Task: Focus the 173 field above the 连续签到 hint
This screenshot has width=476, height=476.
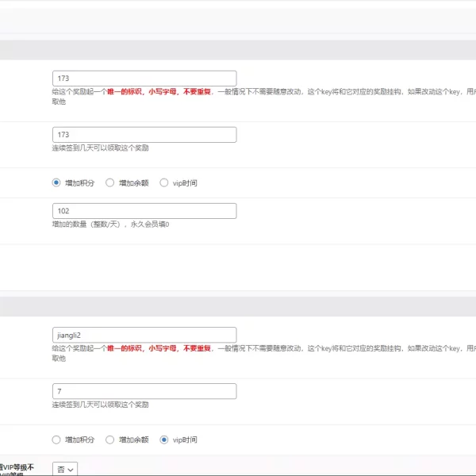Action: tap(144, 135)
